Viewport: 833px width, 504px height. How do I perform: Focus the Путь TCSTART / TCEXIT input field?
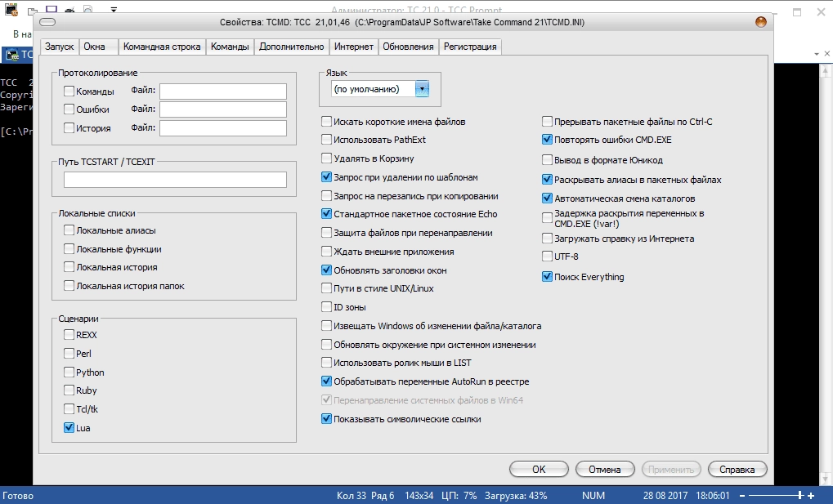pos(175,180)
